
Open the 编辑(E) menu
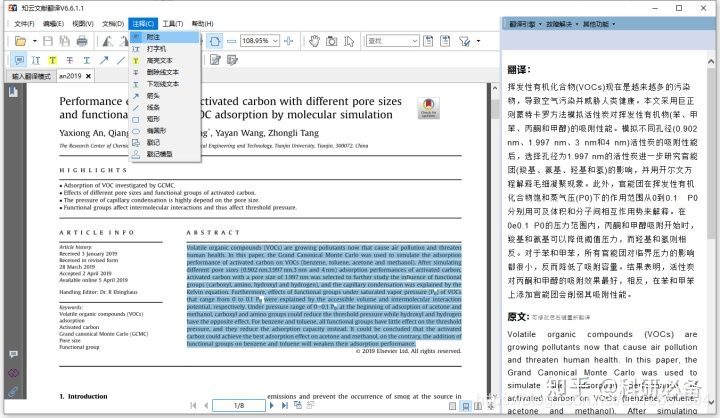53,23
